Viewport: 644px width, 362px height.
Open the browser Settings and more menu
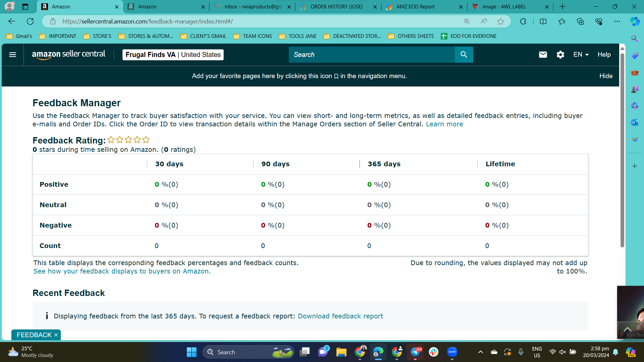click(617, 21)
